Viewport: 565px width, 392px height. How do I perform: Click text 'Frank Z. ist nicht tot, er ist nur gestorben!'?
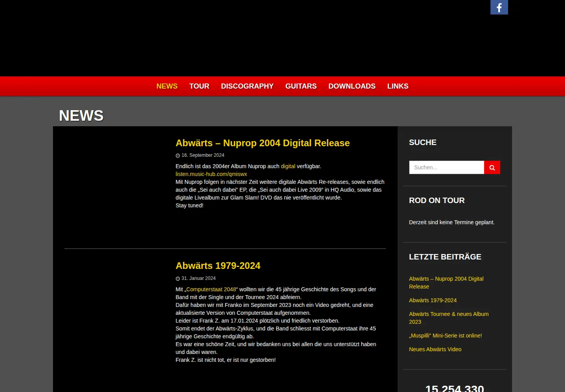[226, 360]
